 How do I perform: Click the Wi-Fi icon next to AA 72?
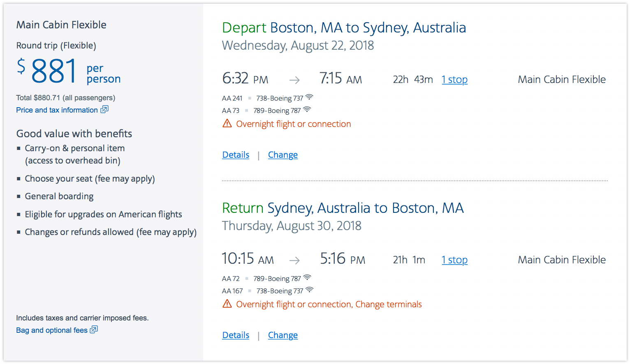(x=307, y=277)
